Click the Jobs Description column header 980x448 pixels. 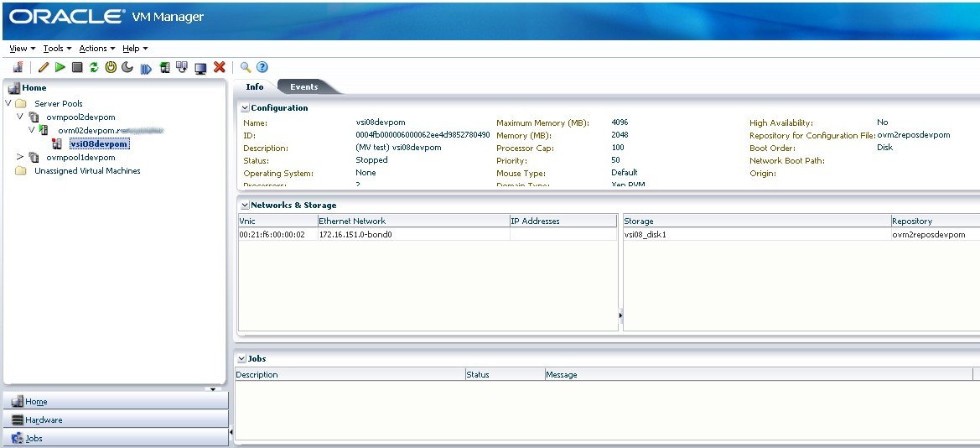point(350,374)
